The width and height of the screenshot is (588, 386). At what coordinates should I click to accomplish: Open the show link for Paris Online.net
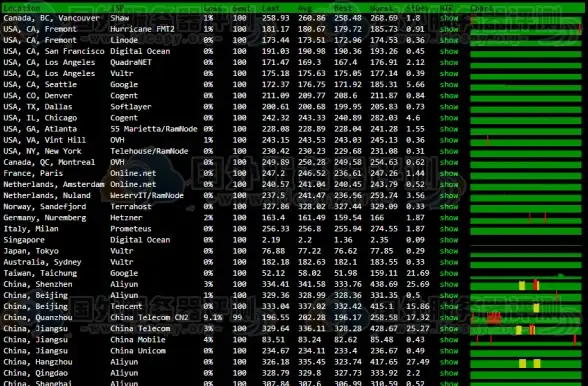click(449, 173)
